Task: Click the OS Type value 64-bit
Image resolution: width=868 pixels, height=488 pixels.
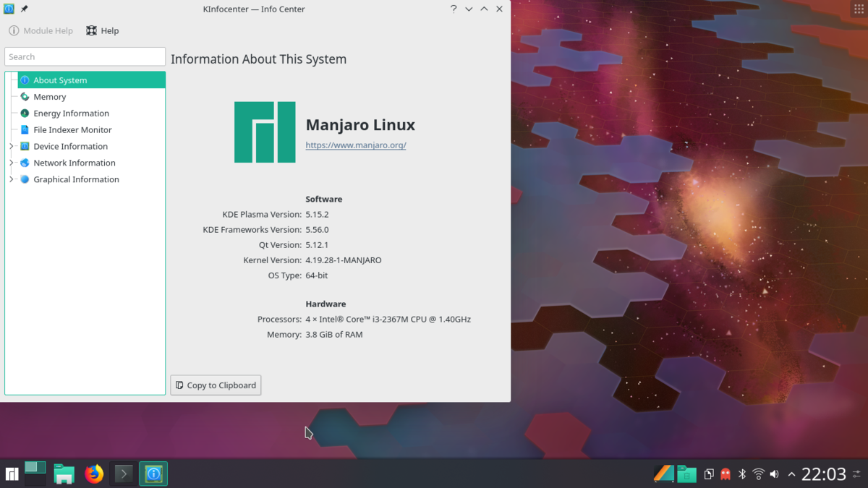Action: point(316,275)
